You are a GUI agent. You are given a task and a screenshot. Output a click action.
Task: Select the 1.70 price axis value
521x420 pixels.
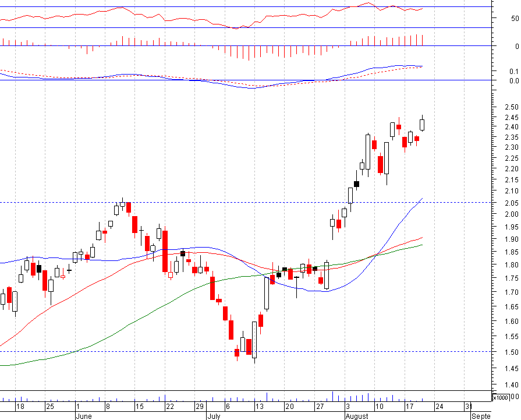(x=511, y=292)
